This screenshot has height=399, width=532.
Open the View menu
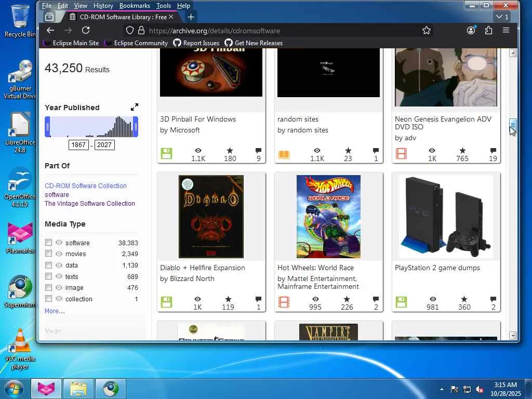click(x=81, y=6)
